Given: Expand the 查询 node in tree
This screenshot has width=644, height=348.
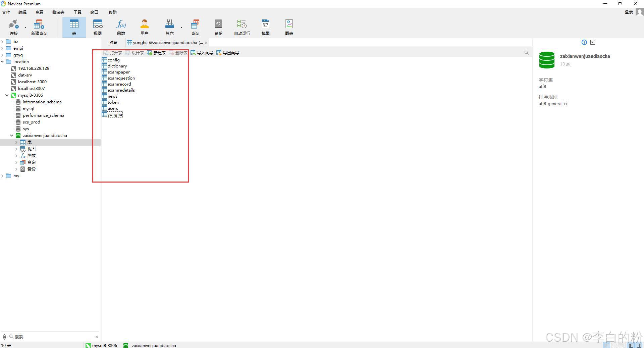Looking at the screenshot, I should click(x=16, y=162).
